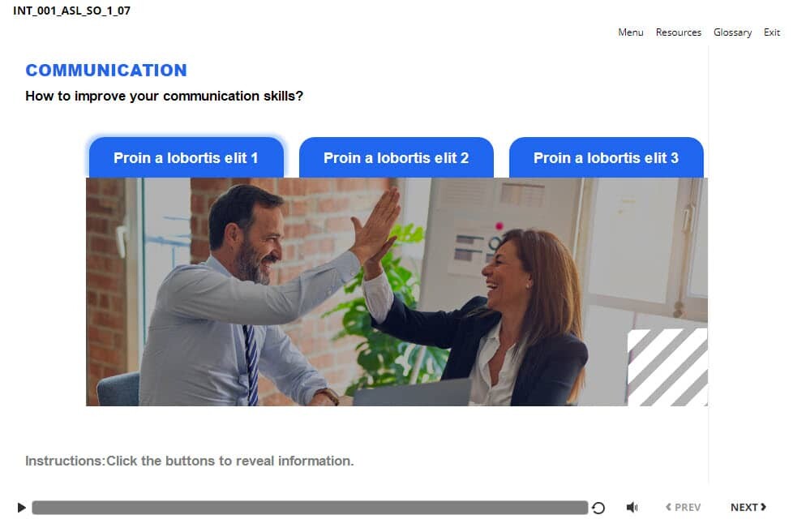Mute audio using the speaker icon

632,507
